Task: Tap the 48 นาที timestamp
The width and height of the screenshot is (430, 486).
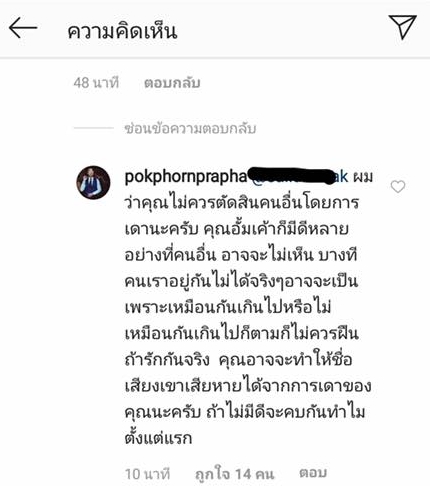Action: pos(96,83)
